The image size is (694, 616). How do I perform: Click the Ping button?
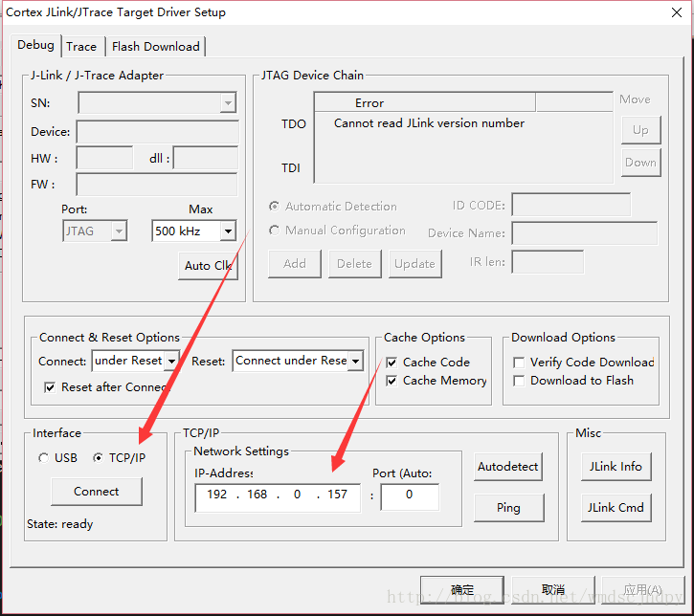click(x=508, y=508)
